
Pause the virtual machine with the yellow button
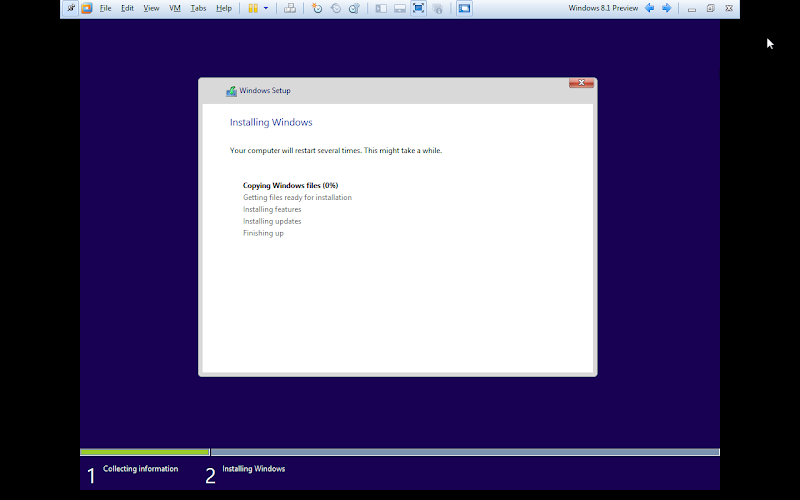tap(253, 8)
